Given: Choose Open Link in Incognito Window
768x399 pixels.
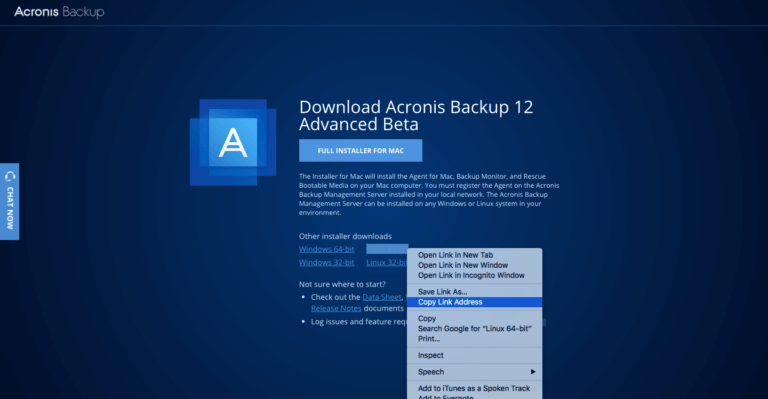Looking at the screenshot, I should (475, 276).
